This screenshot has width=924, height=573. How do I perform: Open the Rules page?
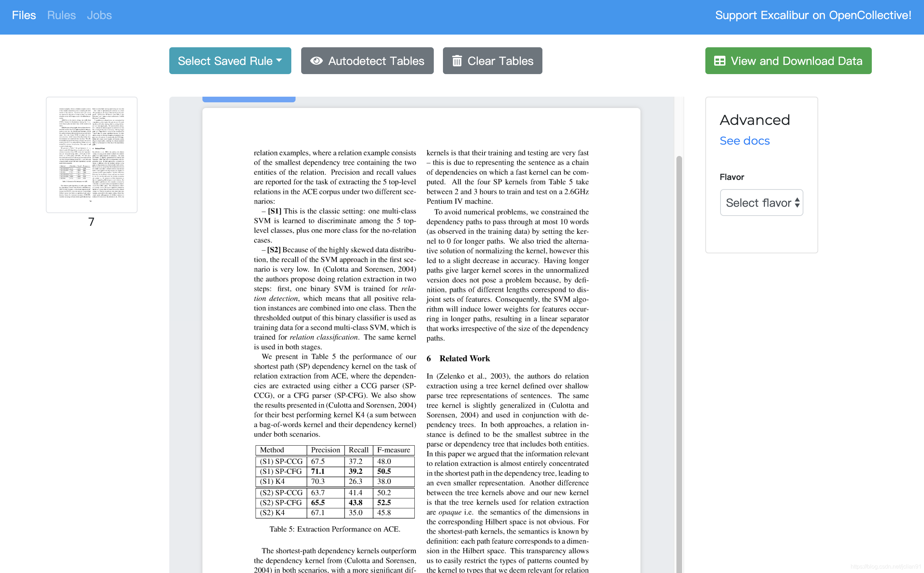61,15
